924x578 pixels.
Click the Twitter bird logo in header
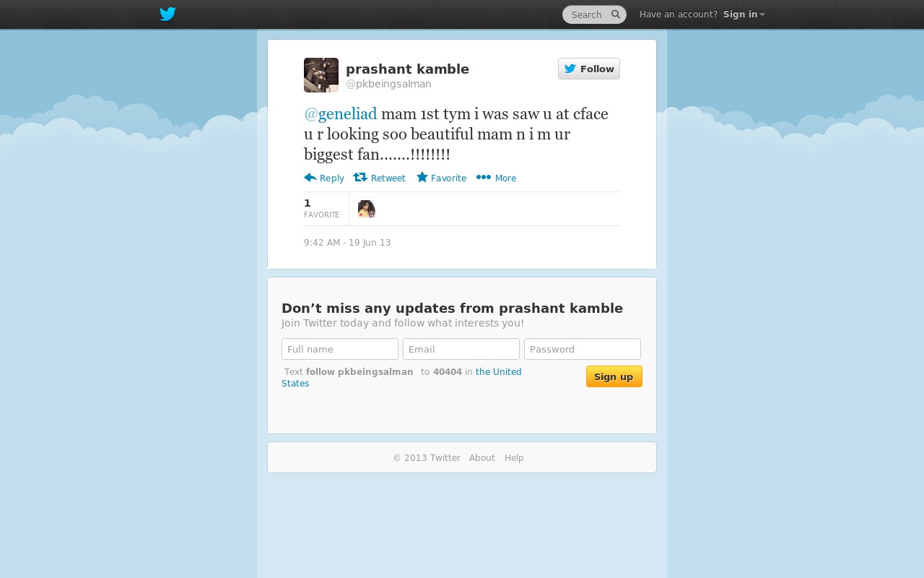click(167, 14)
